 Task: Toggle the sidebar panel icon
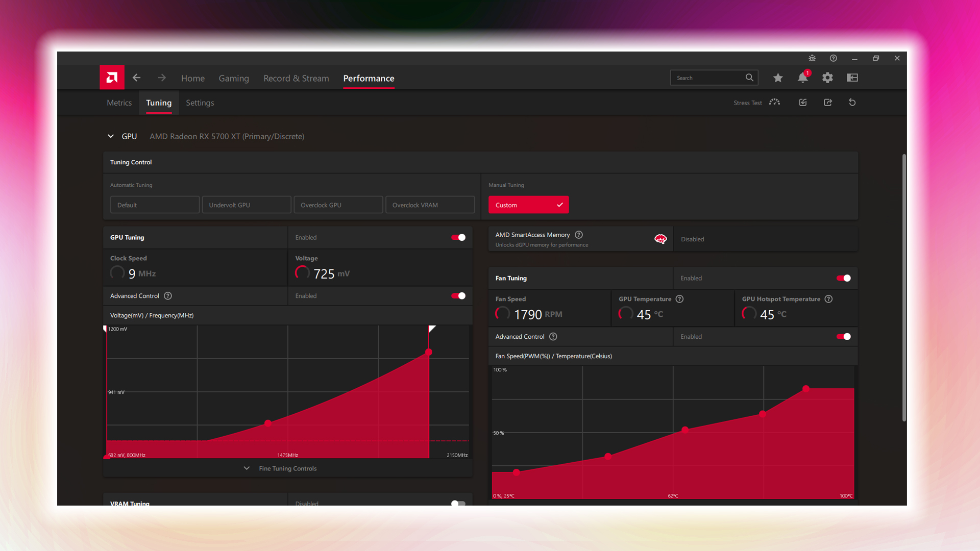tap(852, 78)
